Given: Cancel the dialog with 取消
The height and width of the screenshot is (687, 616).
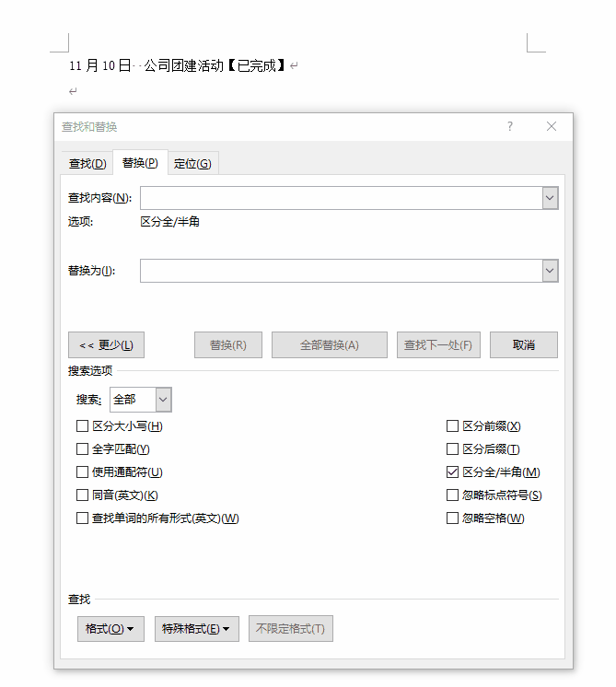Looking at the screenshot, I should (x=524, y=344).
